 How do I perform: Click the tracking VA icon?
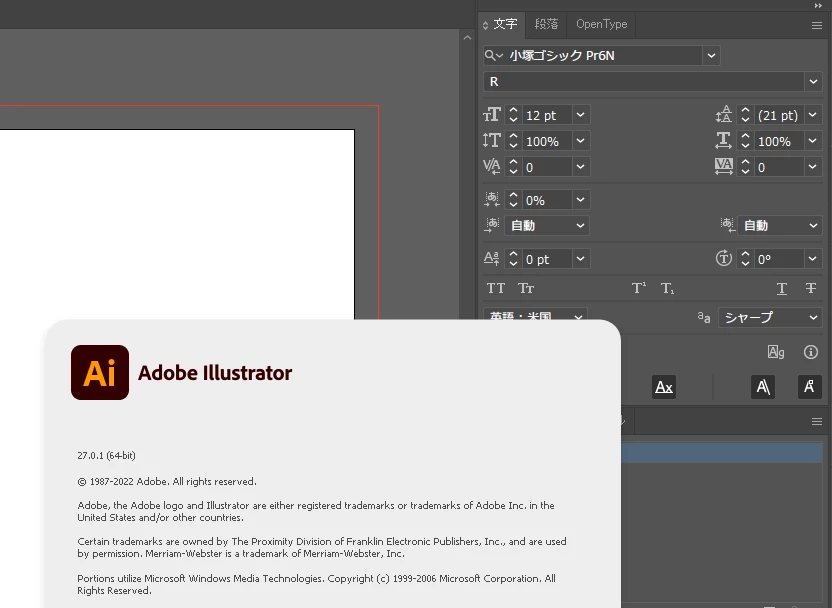(724, 167)
